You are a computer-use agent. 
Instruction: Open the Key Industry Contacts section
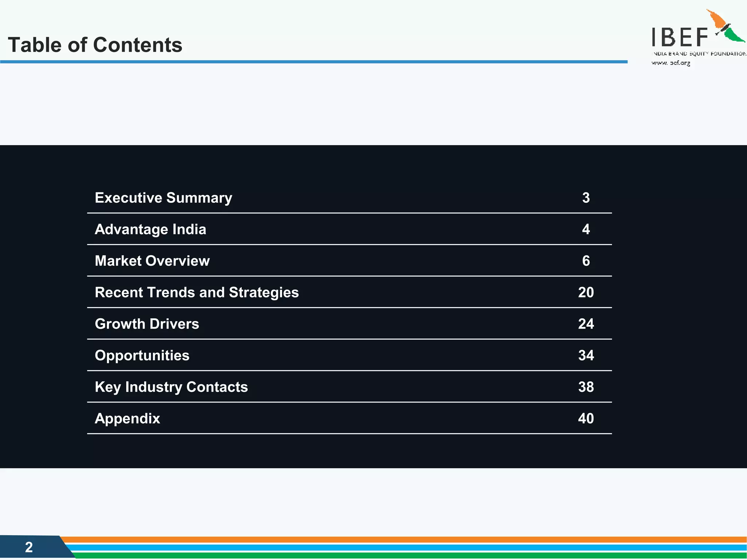171,387
